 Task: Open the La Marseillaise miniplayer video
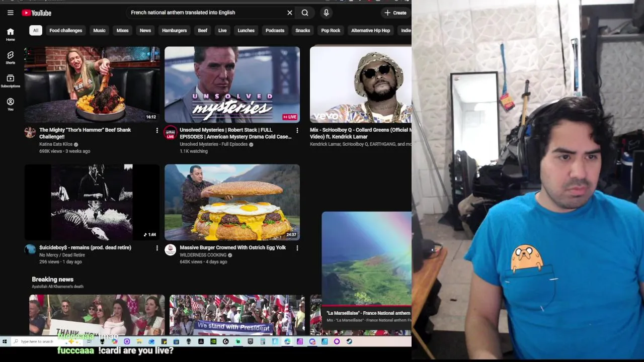pyautogui.click(x=367, y=258)
